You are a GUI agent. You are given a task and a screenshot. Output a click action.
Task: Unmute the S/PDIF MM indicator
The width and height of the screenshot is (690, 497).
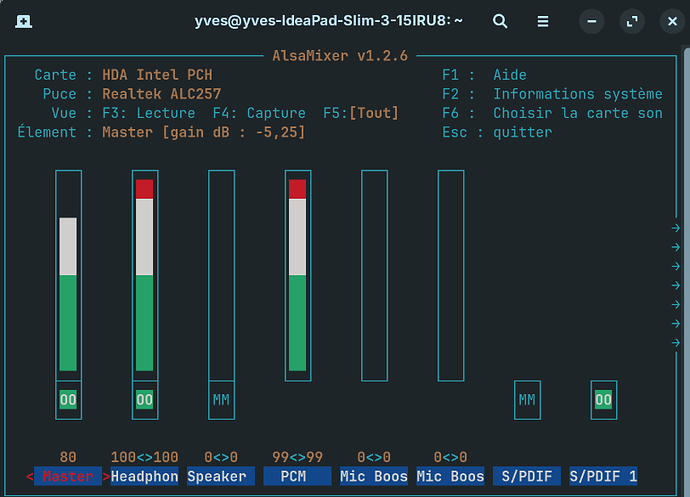tap(527, 400)
